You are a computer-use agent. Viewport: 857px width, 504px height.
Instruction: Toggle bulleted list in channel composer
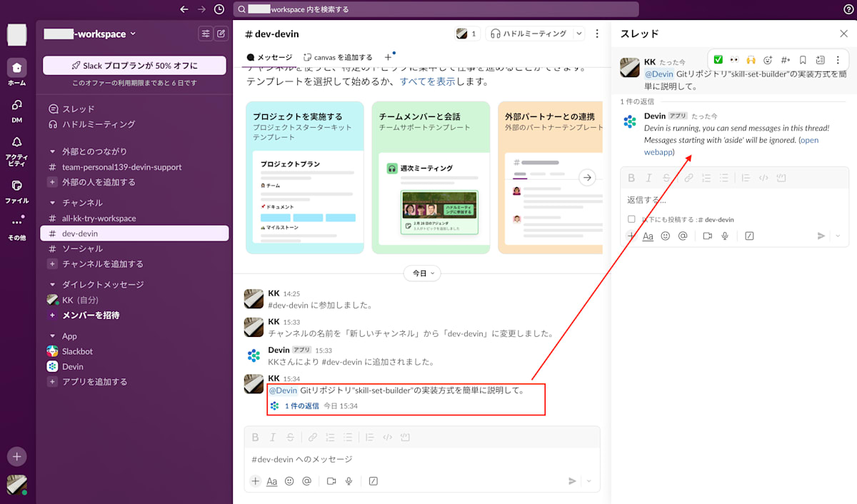pyautogui.click(x=348, y=438)
